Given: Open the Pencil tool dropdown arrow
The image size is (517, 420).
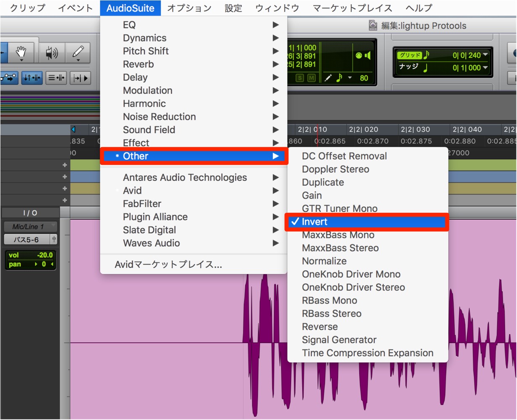Looking at the screenshot, I should pos(78,61).
